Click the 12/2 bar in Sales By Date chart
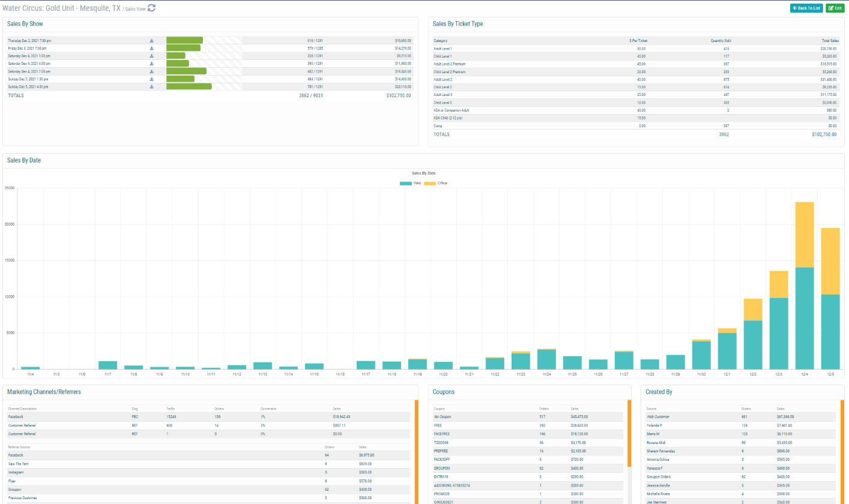849x504 pixels. click(x=753, y=334)
